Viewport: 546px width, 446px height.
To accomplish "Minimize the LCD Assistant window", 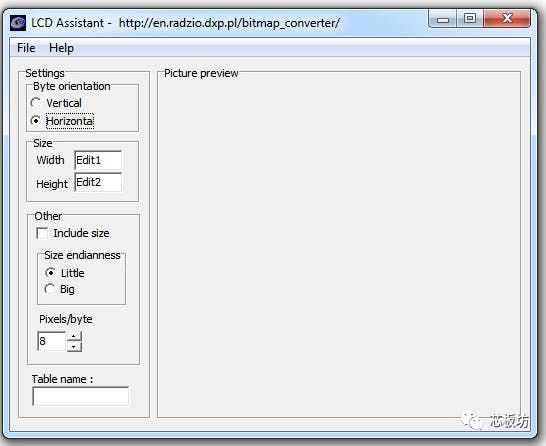I will click(x=443, y=19).
